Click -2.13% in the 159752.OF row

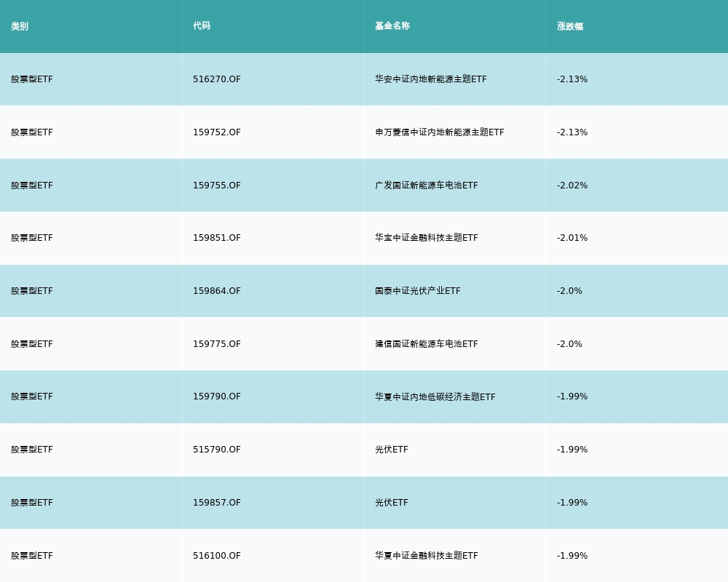click(x=572, y=132)
